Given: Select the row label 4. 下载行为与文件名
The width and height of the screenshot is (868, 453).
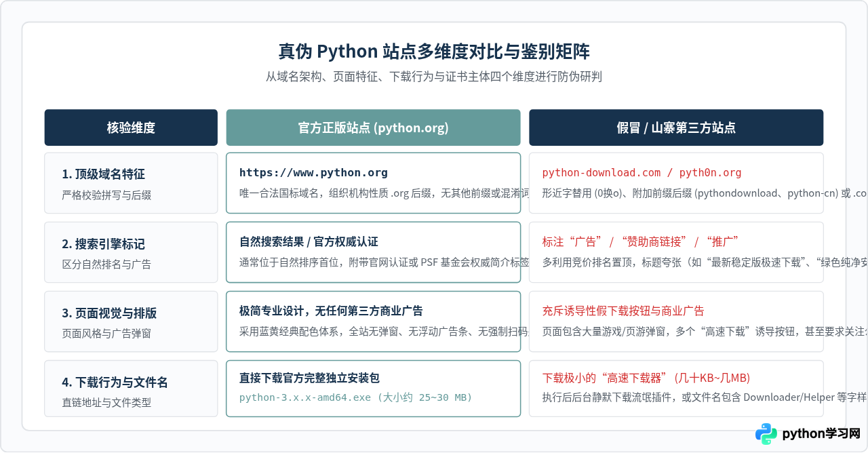Looking at the screenshot, I should coord(115,382).
